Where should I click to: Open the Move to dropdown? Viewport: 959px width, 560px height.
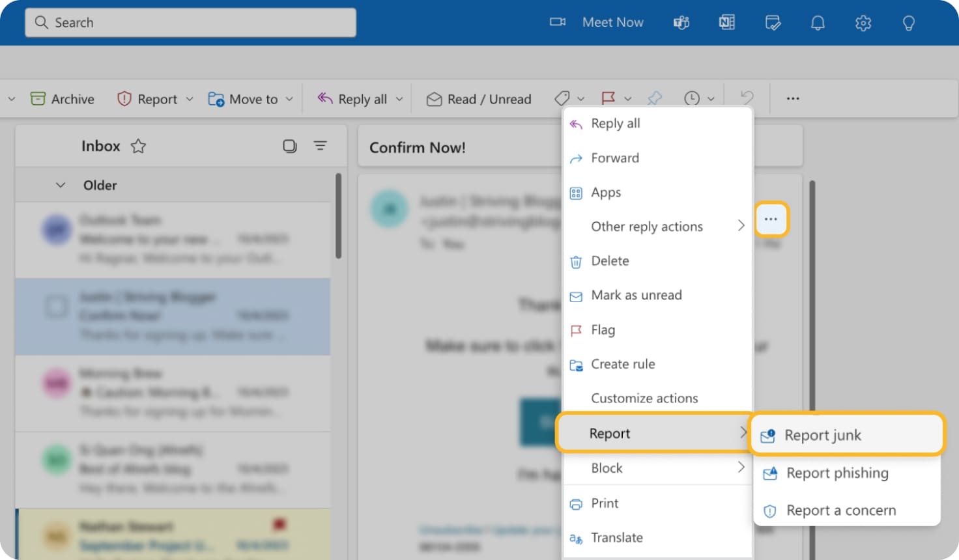click(289, 98)
